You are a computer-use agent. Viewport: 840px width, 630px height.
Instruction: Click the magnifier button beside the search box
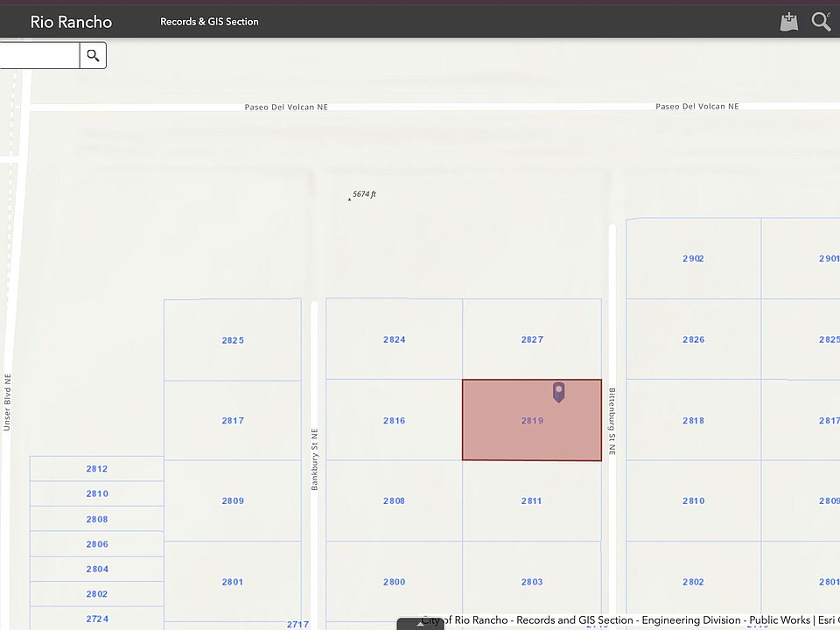pos(94,55)
